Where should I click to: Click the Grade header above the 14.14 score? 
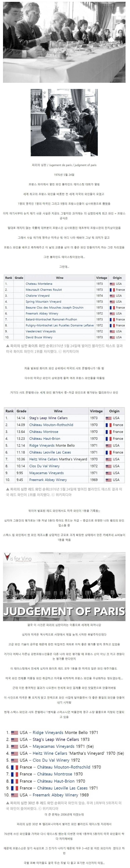pos(21,411)
